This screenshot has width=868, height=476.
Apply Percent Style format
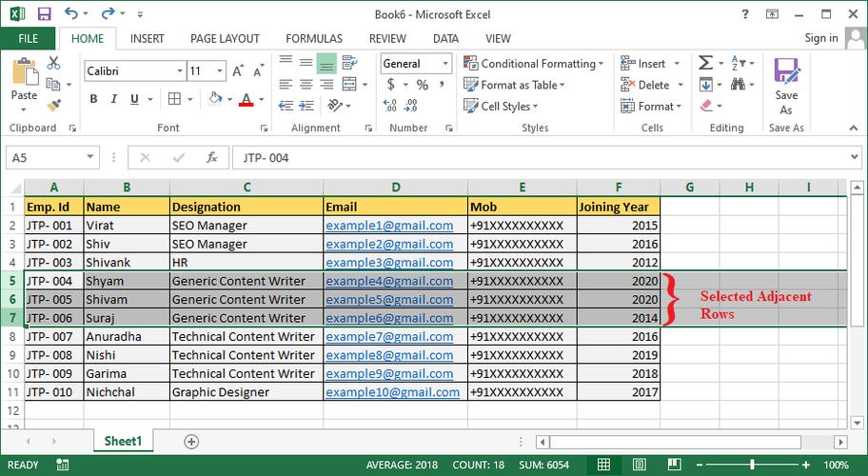click(423, 85)
